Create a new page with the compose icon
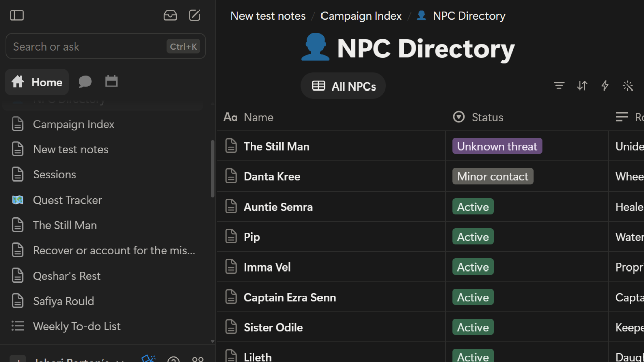Viewport: 644px width, 362px height. pyautogui.click(x=195, y=15)
